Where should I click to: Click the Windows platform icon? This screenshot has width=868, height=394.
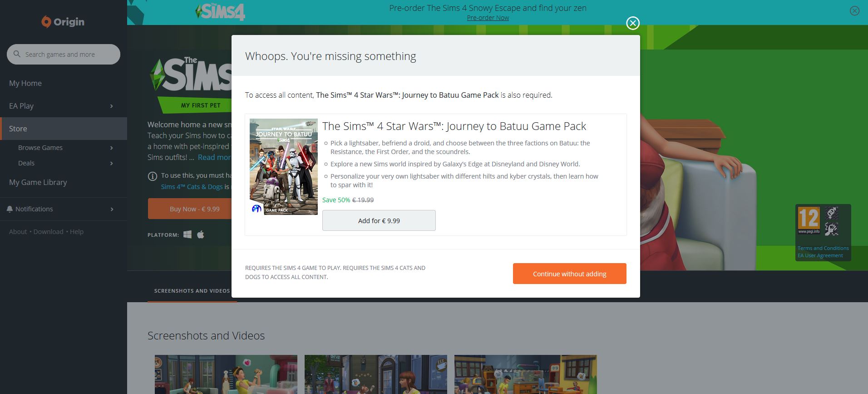click(187, 234)
